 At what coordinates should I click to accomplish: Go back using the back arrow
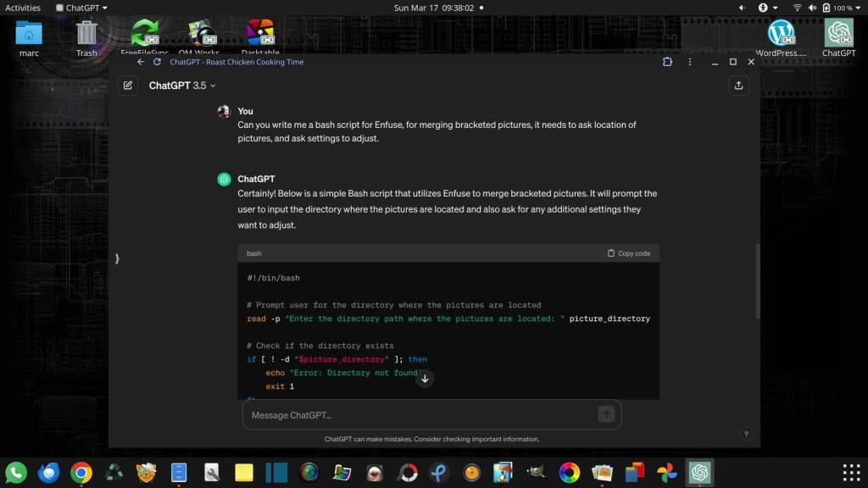point(141,62)
